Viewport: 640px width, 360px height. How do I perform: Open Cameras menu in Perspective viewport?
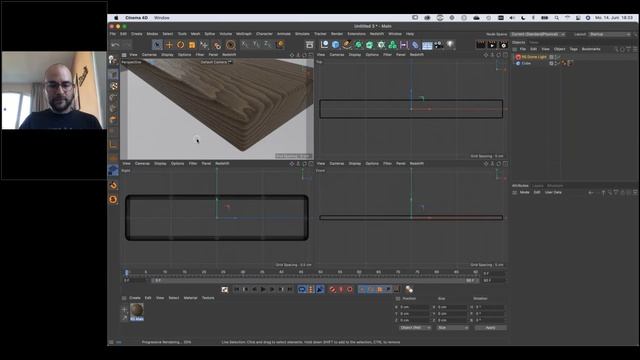[149, 55]
